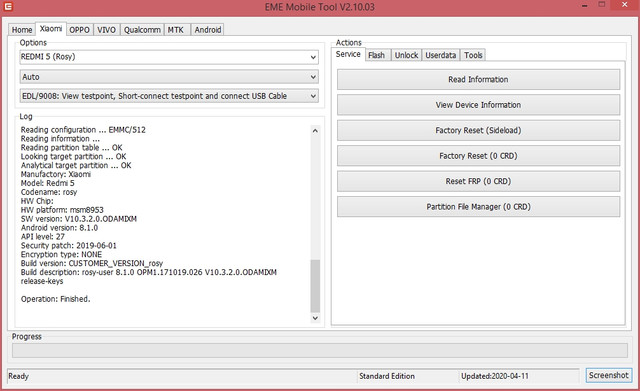Viewport: 640px width, 391px height.
Task: Click Reset FRP (0 CRD) button
Action: (478, 181)
